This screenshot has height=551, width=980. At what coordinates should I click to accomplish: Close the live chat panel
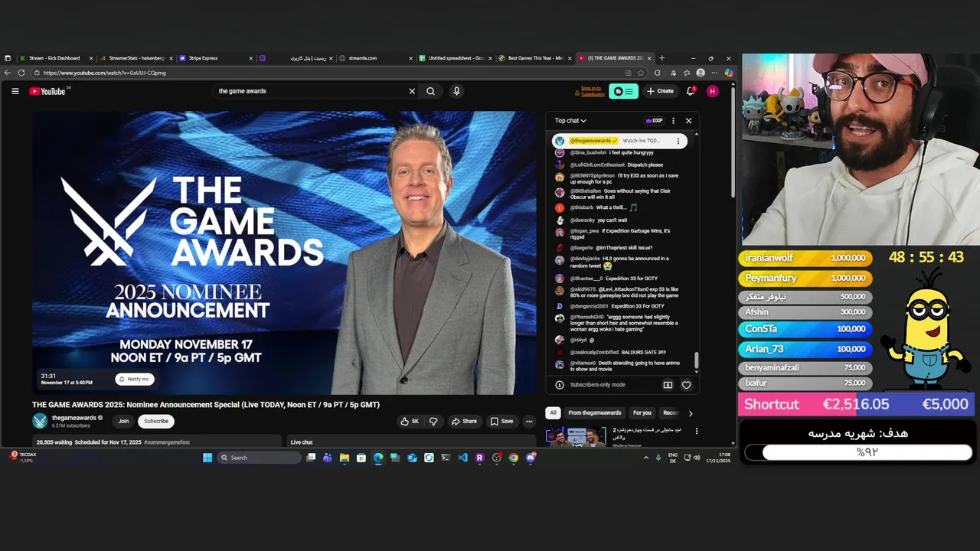(688, 121)
